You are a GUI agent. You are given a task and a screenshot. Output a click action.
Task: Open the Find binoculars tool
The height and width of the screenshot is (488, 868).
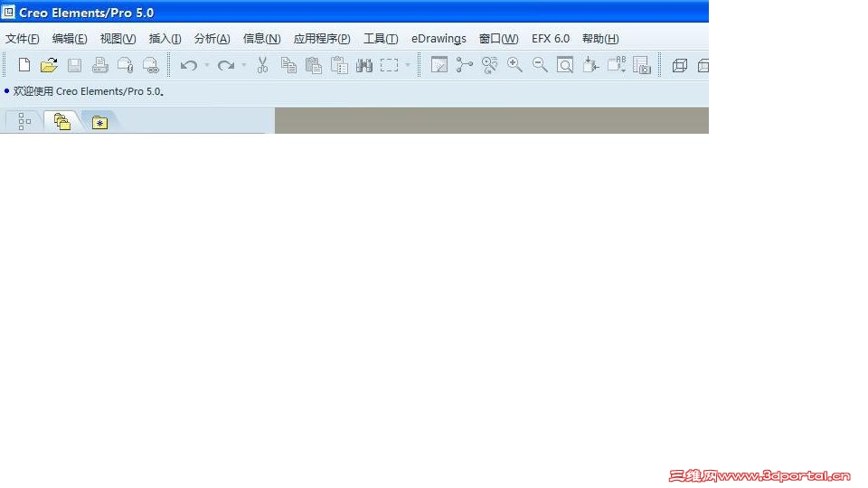(x=364, y=65)
